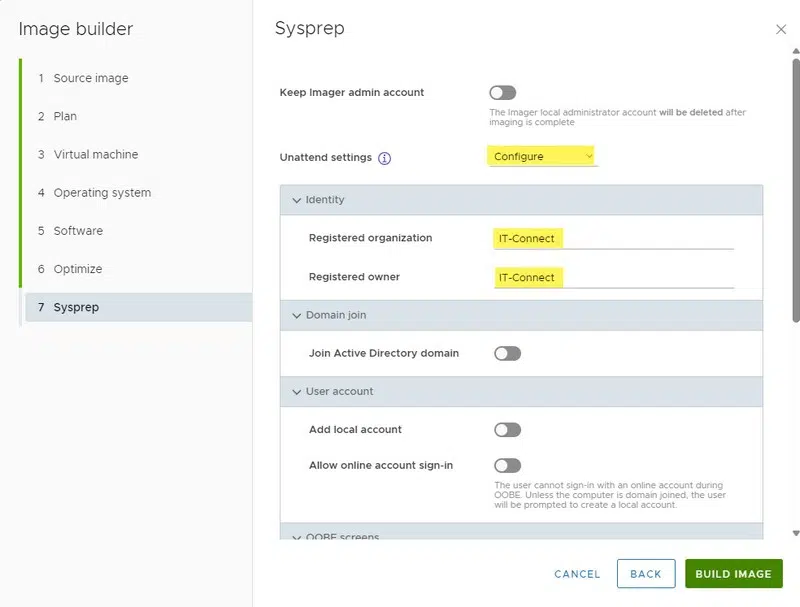
Task: Enable Join Active Directory domain
Action: 507,353
